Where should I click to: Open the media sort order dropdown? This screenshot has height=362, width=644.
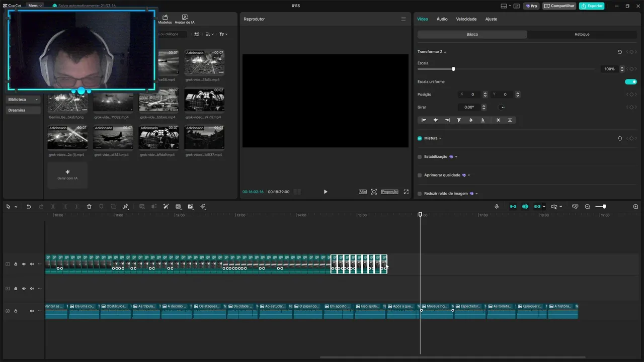pyautogui.click(x=210, y=34)
